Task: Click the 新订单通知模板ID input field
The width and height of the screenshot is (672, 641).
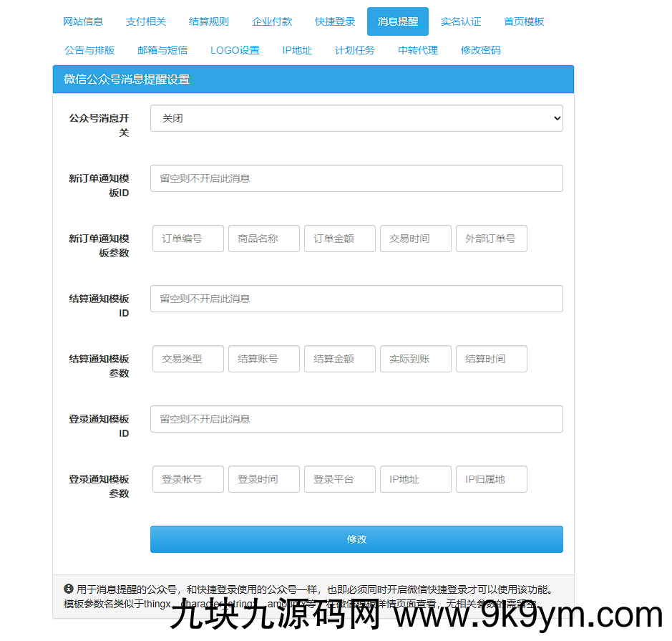Action: (356, 178)
